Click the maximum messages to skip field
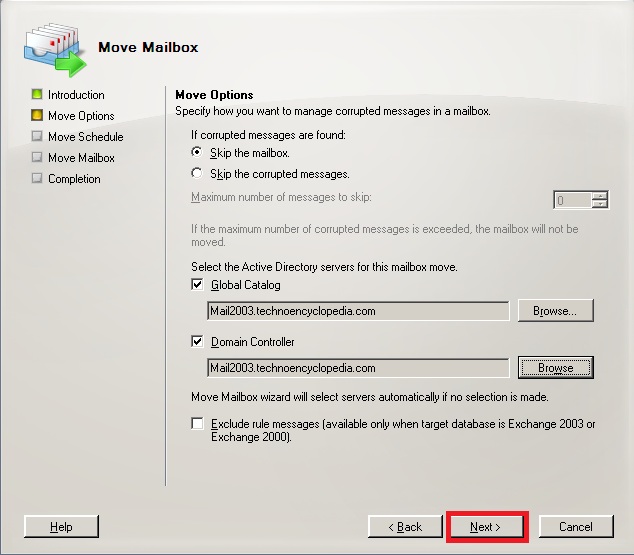The image size is (634, 555). click(x=573, y=200)
